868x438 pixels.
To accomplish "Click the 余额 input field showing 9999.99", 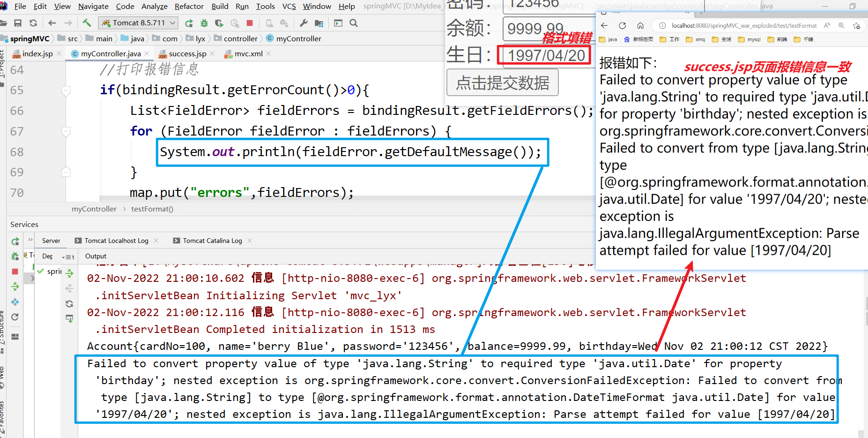I will click(549, 29).
